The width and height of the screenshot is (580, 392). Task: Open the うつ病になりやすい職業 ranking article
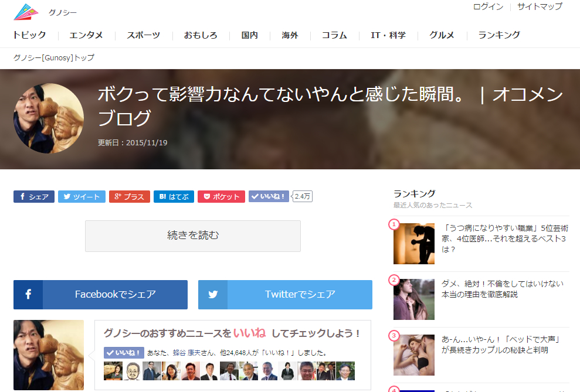coord(505,238)
